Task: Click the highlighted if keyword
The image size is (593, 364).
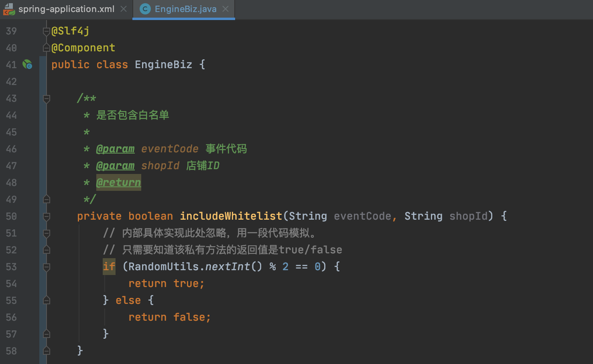Action: pyautogui.click(x=109, y=267)
